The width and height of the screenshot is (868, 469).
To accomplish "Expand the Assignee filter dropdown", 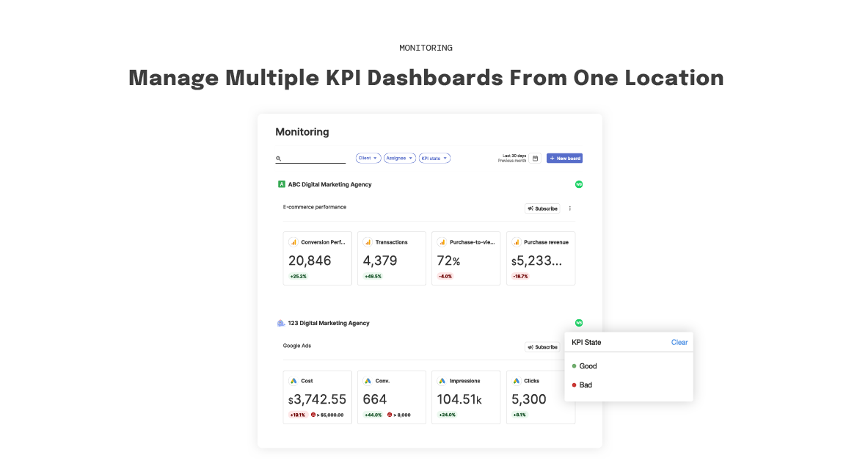I will [400, 158].
